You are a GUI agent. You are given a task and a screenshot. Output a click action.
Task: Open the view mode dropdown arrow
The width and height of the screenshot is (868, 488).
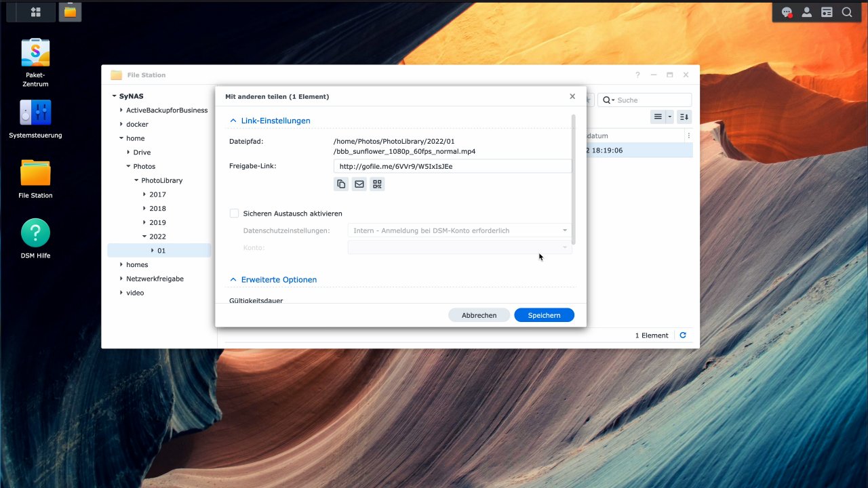click(x=670, y=117)
